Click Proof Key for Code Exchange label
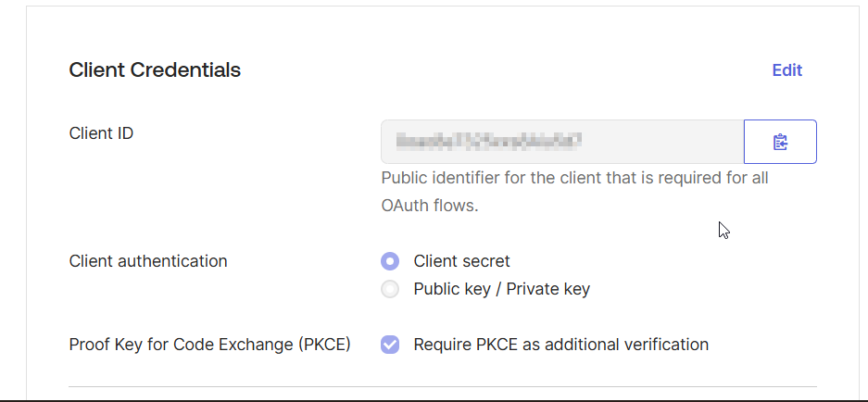 click(185, 345)
